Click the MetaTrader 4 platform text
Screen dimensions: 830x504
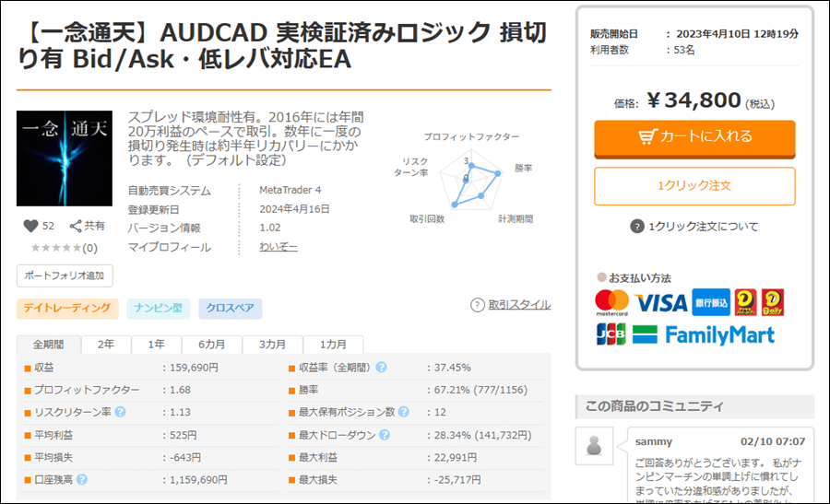(x=290, y=190)
